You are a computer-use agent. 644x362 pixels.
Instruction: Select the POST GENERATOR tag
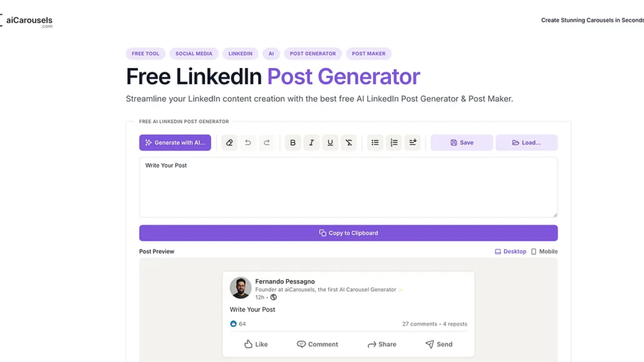[313, 54]
